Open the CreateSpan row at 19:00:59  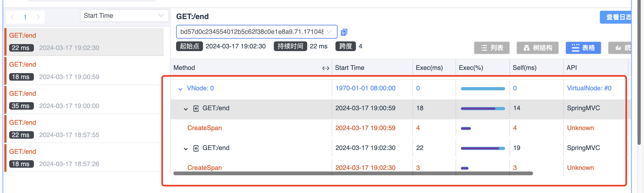coord(205,128)
